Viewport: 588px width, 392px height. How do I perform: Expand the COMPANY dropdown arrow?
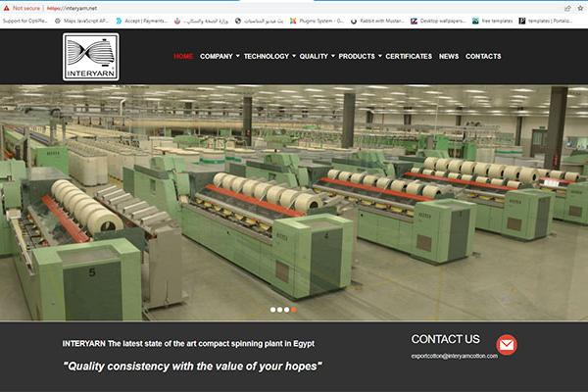[x=238, y=56]
